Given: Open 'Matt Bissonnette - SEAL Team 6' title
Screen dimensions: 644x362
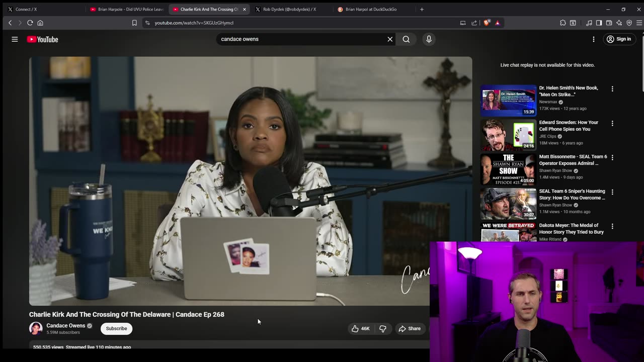Looking at the screenshot, I should (x=573, y=160).
